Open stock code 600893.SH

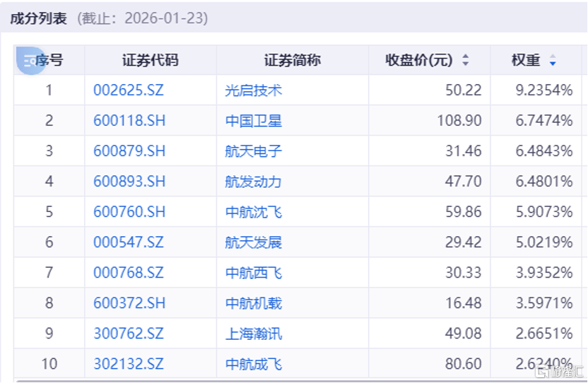click(129, 182)
